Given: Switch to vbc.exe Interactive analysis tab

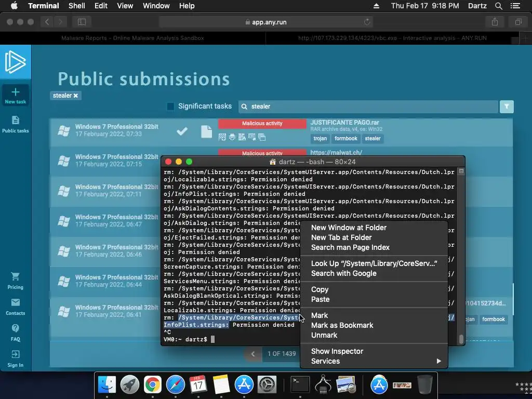Looking at the screenshot, I should [x=392, y=38].
